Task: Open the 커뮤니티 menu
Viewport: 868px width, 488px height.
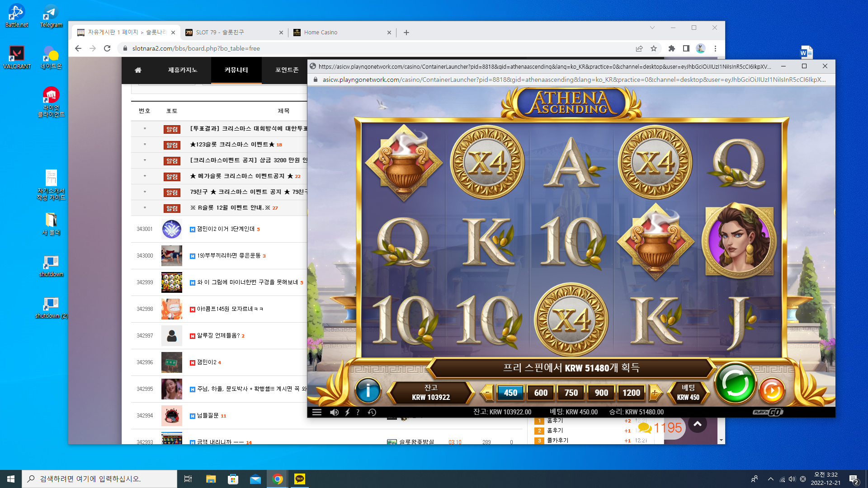Action: coord(236,70)
